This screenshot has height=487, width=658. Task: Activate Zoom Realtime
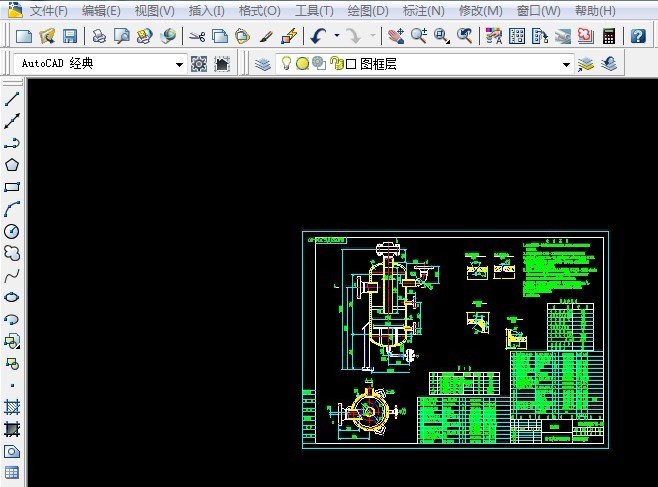(419, 36)
